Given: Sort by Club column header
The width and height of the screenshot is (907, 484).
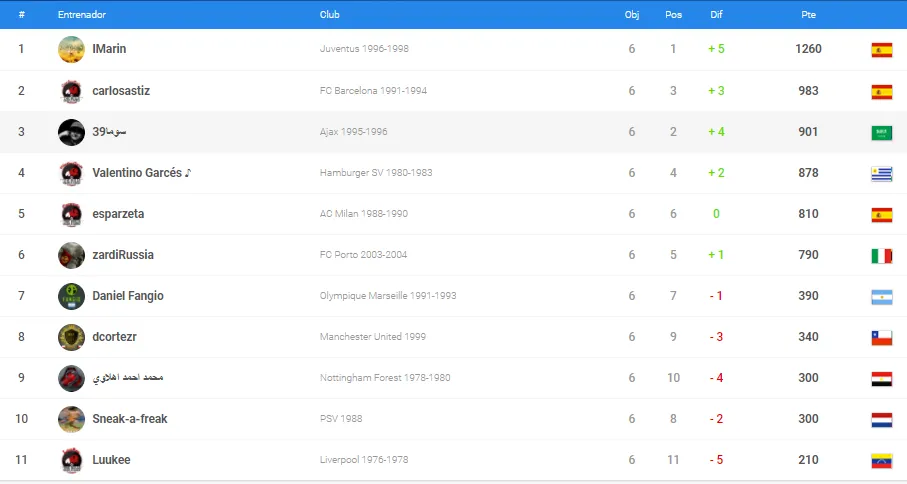Looking at the screenshot, I should pyautogui.click(x=330, y=14).
